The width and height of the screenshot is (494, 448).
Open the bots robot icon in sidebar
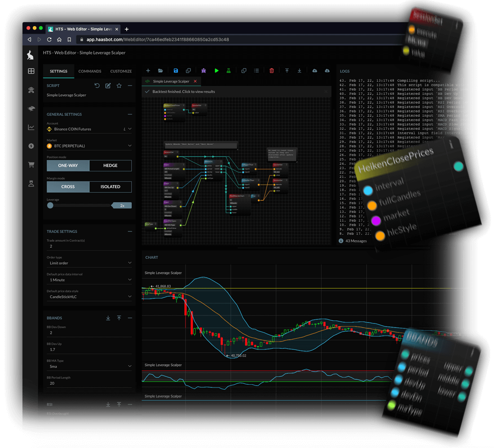tap(31, 89)
